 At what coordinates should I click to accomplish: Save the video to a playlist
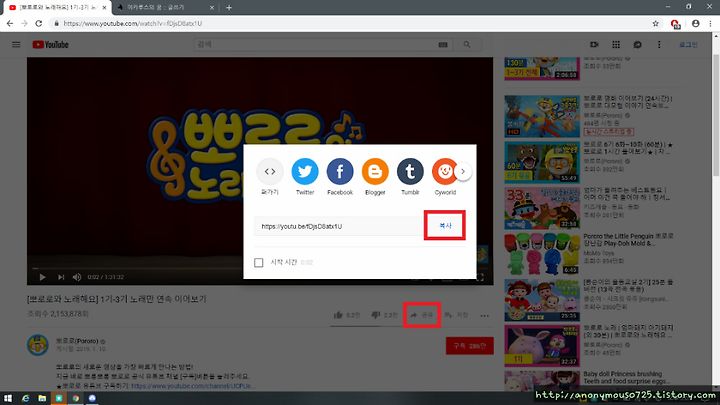point(456,315)
